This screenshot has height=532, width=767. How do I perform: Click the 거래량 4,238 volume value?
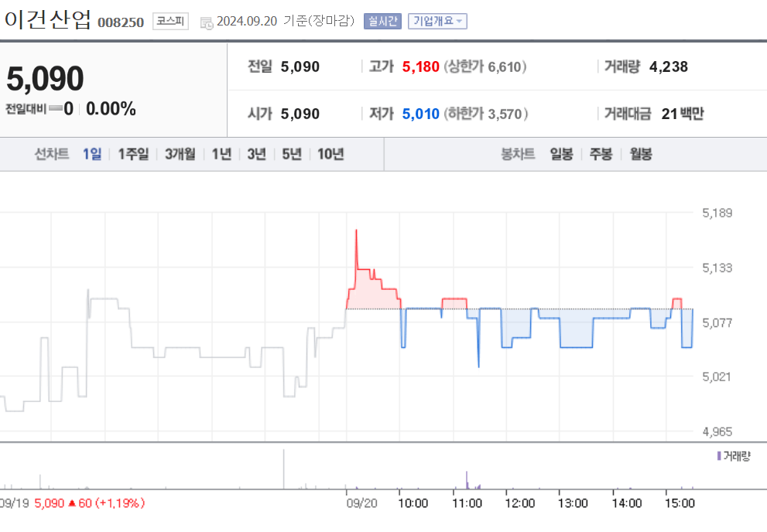click(668, 67)
